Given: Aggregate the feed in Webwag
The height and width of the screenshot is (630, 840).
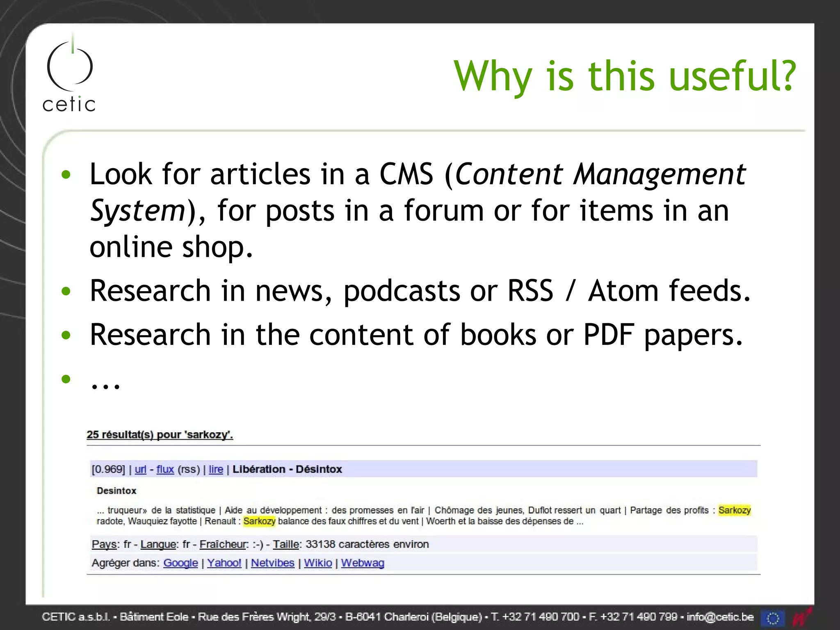Looking at the screenshot, I should 363,563.
